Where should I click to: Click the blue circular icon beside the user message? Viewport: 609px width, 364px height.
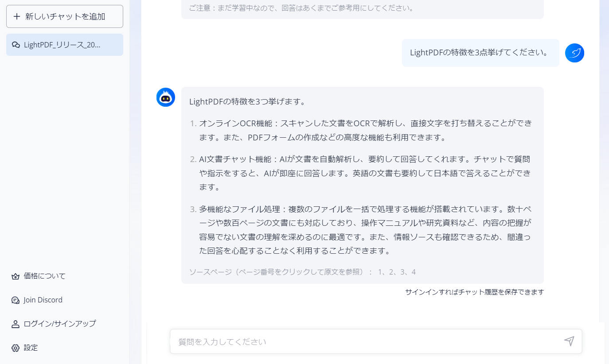click(x=574, y=53)
